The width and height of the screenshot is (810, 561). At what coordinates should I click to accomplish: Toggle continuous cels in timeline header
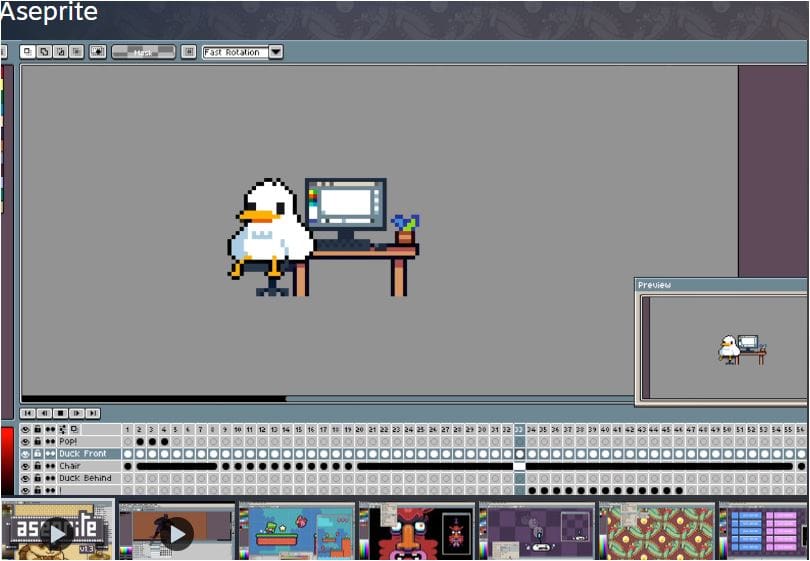(50, 429)
